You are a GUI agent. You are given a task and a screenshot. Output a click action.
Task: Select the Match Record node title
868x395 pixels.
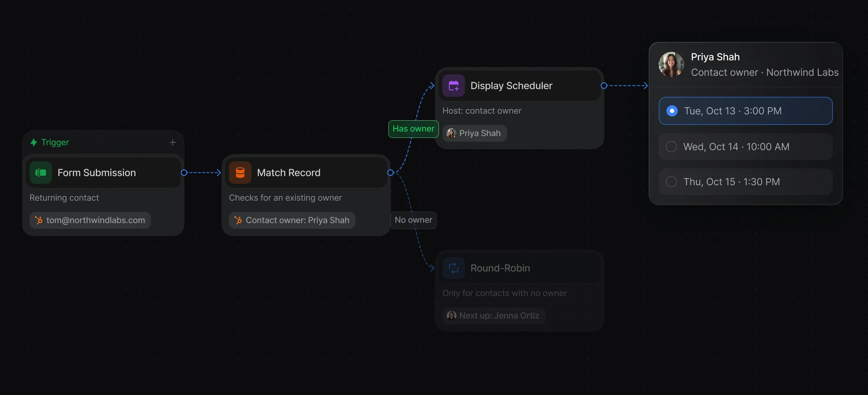(289, 173)
